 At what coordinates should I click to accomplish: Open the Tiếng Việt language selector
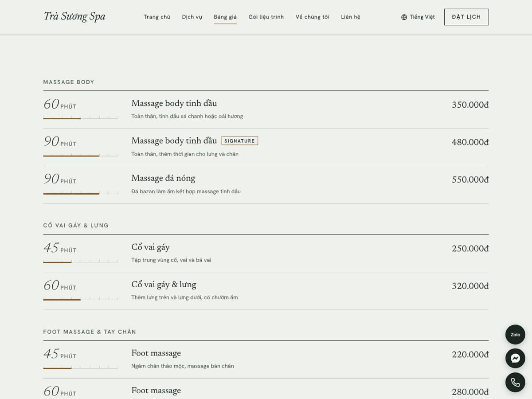tap(418, 17)
